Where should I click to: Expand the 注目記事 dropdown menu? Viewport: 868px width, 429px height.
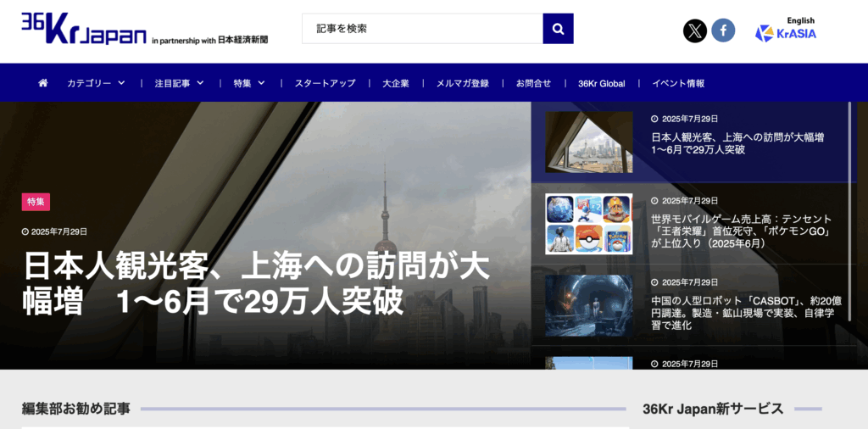[179, 83]
